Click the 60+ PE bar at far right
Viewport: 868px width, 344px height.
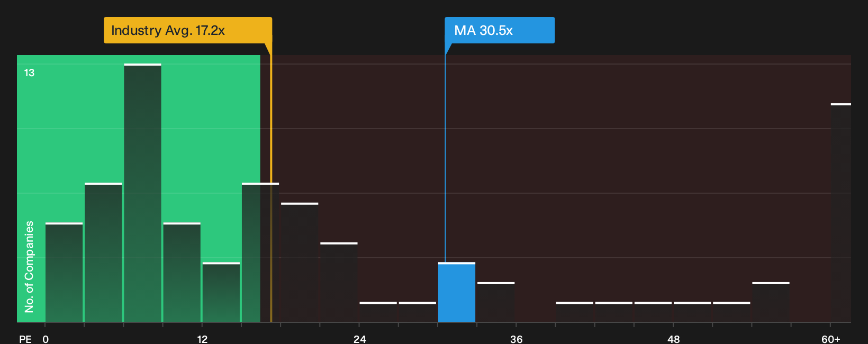point(841,213)
